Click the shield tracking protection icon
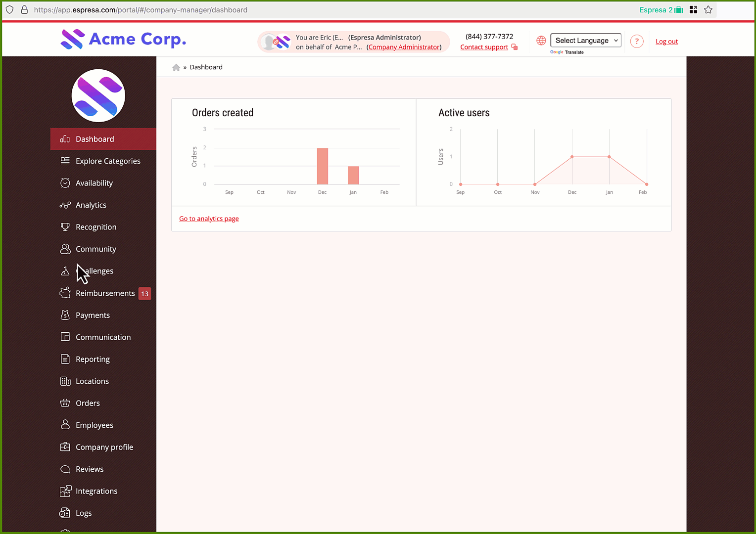 9,10
